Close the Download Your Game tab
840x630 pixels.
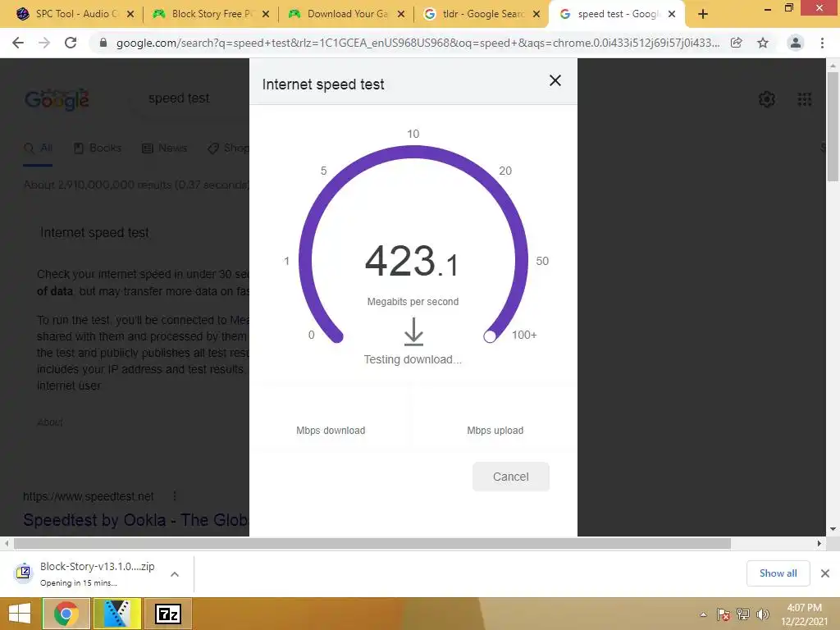pyautogui.click(x=400, y=15)
